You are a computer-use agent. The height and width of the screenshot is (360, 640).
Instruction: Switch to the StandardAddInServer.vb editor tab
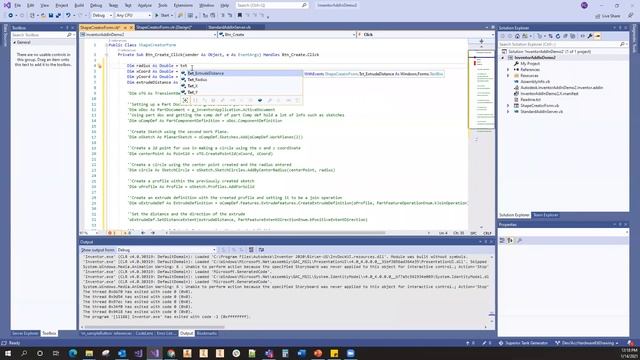point(229,27)
